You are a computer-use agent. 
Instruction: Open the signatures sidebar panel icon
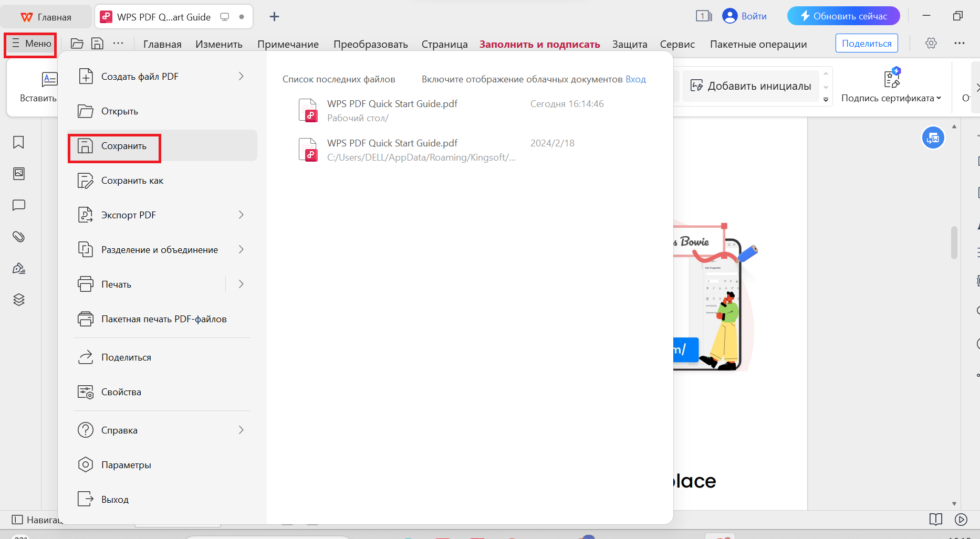[19, 268]
